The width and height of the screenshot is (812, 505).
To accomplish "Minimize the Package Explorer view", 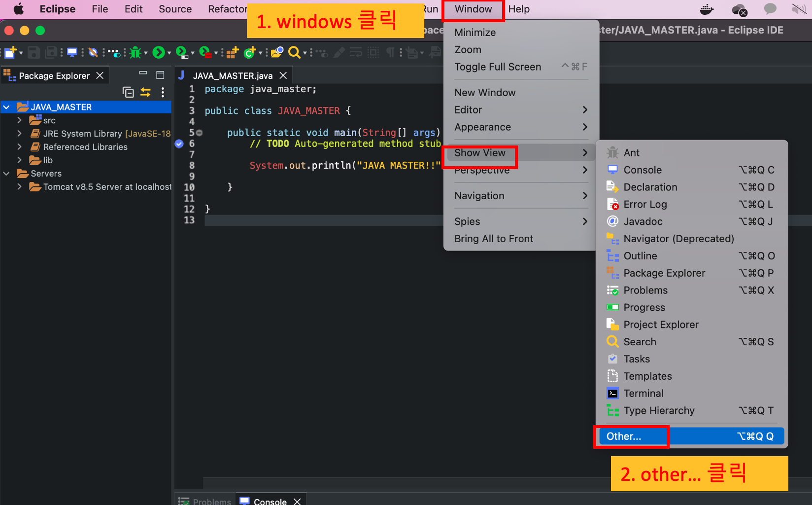I will coord(143,73).
